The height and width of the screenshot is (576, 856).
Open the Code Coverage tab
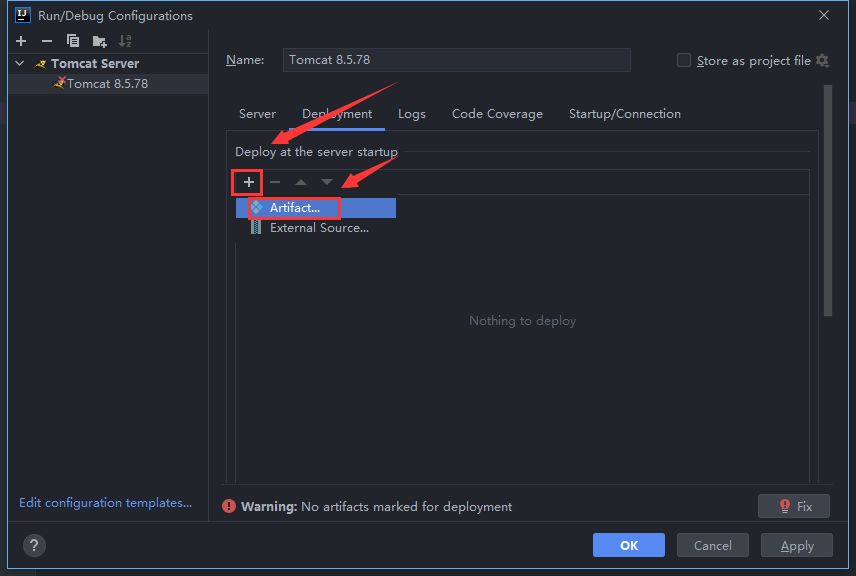(497, 114)
